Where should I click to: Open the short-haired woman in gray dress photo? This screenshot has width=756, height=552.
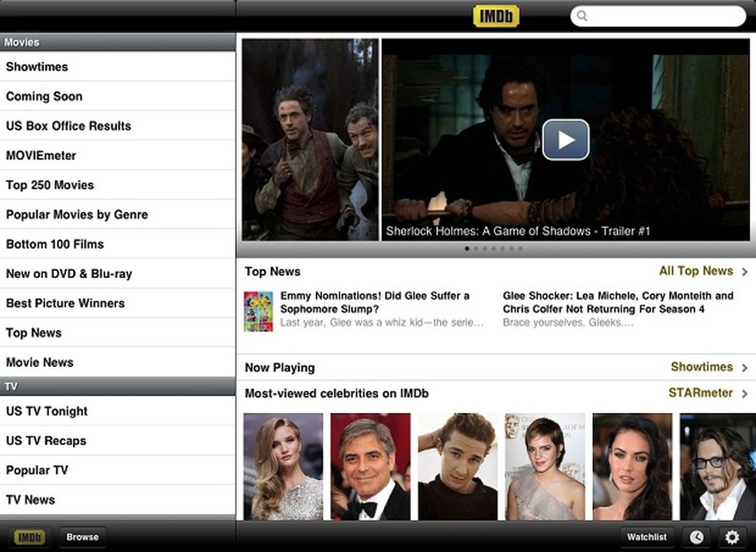coord(545,466)
